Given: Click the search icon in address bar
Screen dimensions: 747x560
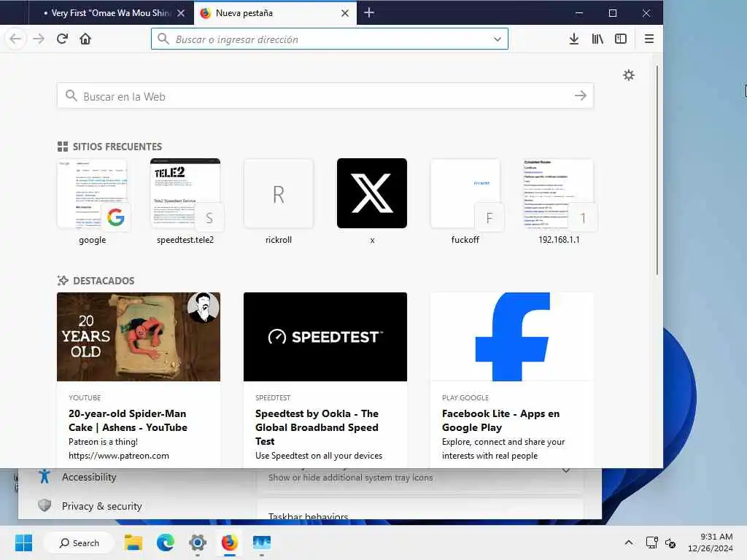Looking at the screenshot, I should [x=163, y=39].
